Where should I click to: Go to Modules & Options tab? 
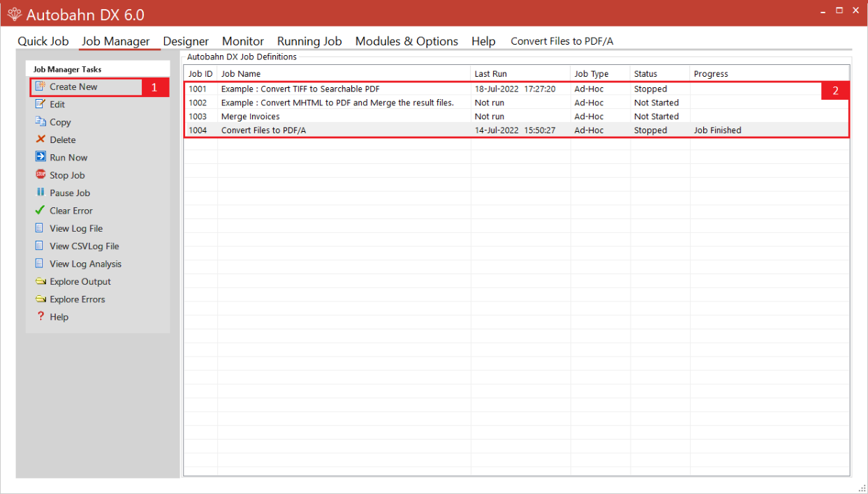[406, 41]
